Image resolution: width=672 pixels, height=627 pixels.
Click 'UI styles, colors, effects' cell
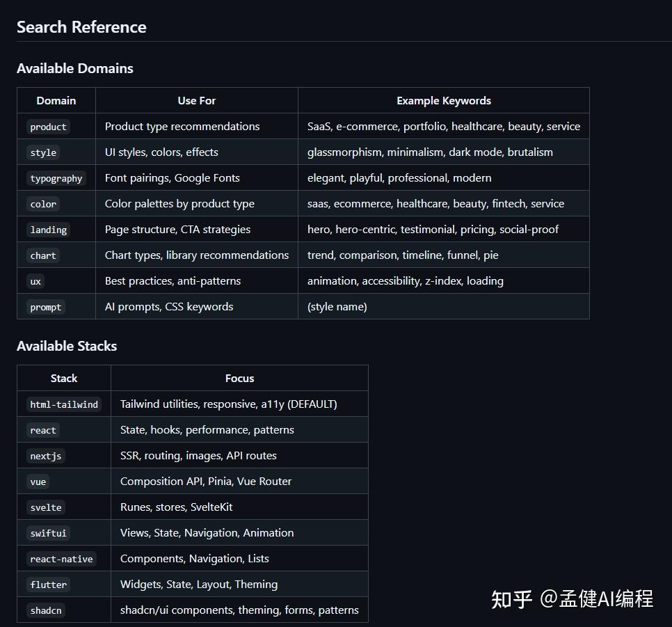click(x=197, y=152)
